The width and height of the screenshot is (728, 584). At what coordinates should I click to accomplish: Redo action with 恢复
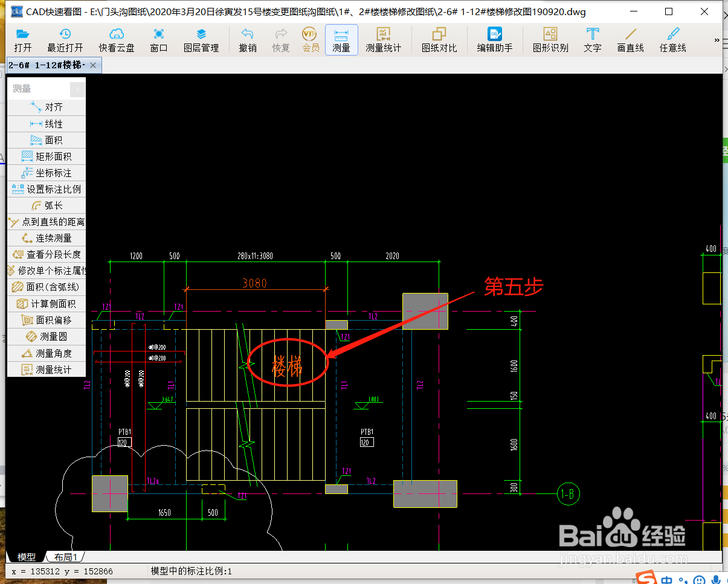pos(281,40)
